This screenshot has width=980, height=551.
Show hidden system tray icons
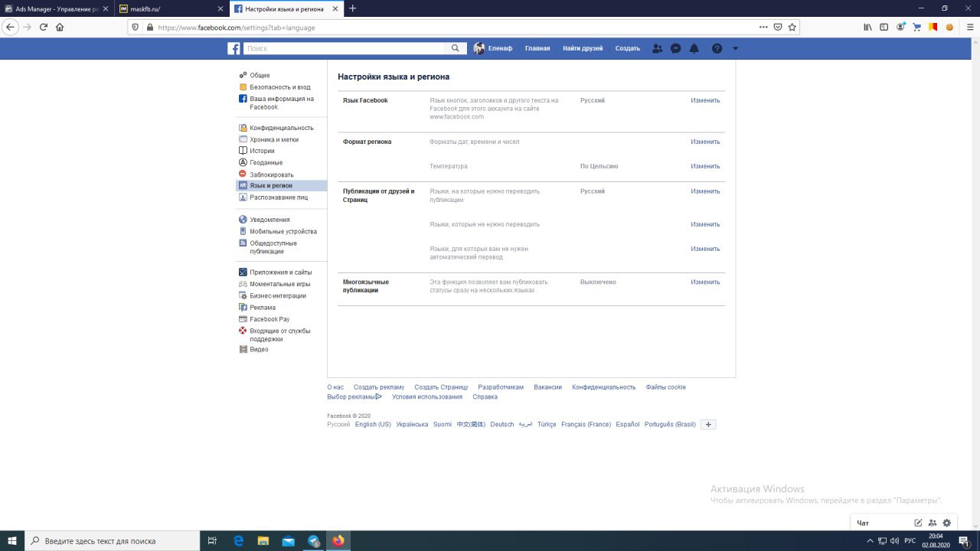coord(870,541)
